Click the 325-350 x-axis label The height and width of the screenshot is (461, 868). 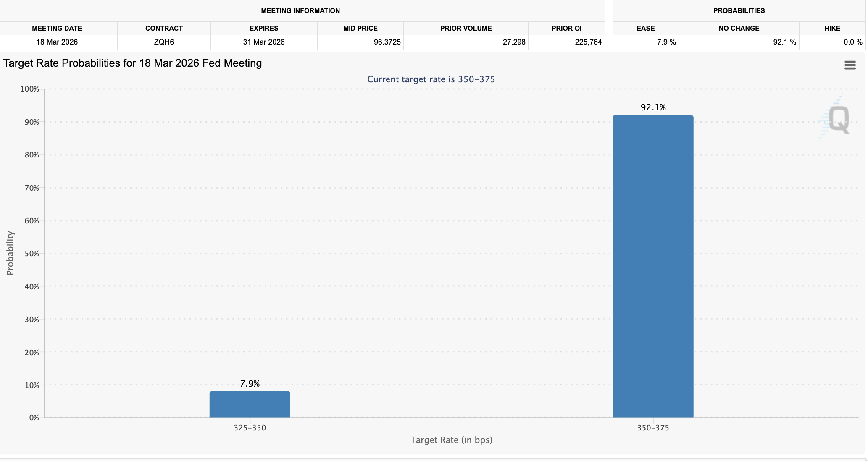click(x=250, y=428)
